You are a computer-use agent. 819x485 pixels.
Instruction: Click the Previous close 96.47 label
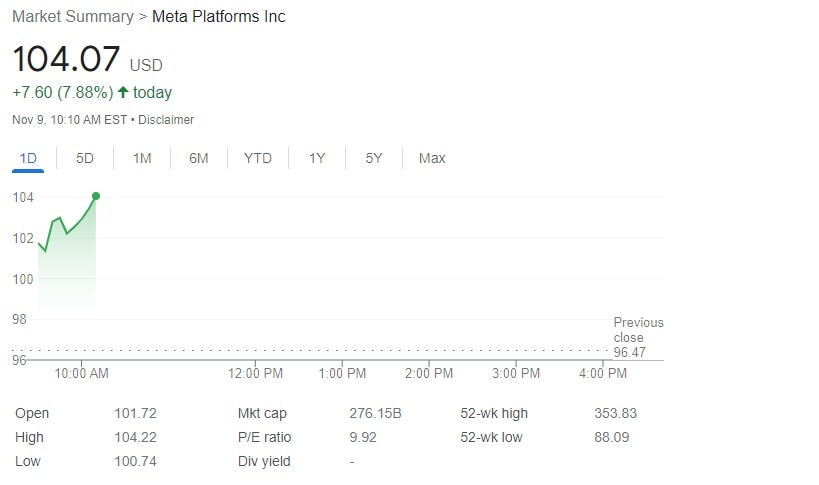click(x=638, y=337)
